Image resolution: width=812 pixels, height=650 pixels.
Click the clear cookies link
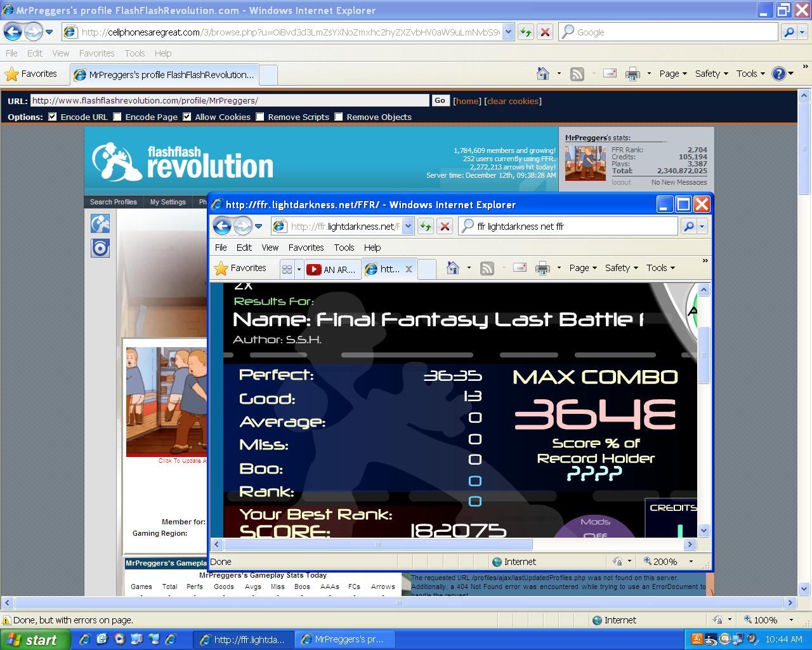tap(513, 101)
